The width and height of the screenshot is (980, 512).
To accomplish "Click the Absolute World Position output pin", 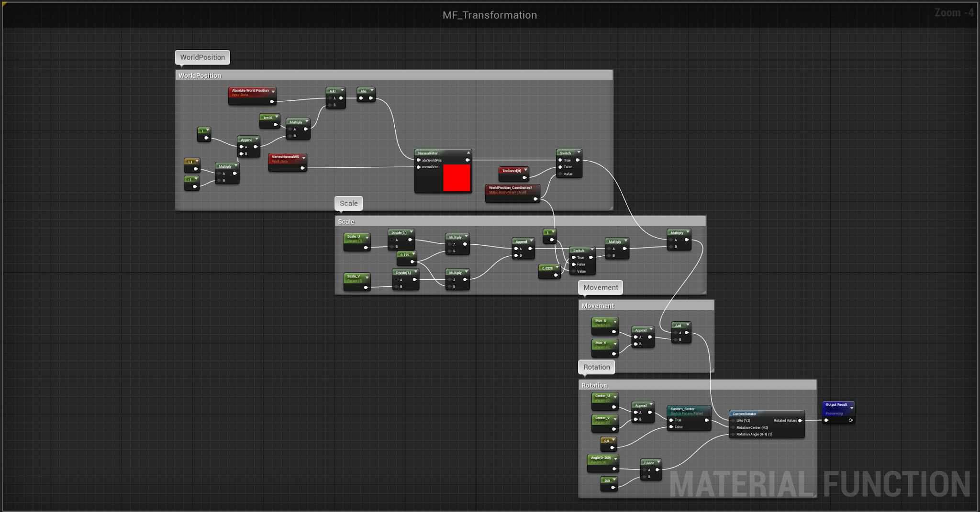I will [272, 101].
